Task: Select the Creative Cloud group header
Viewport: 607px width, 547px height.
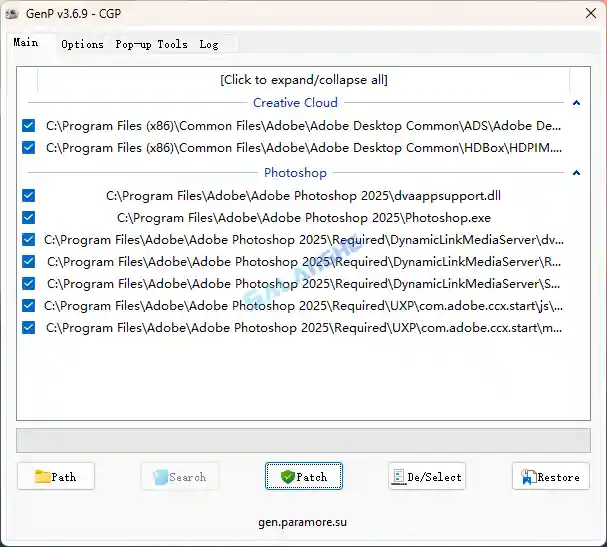Action: click(295, 103)
